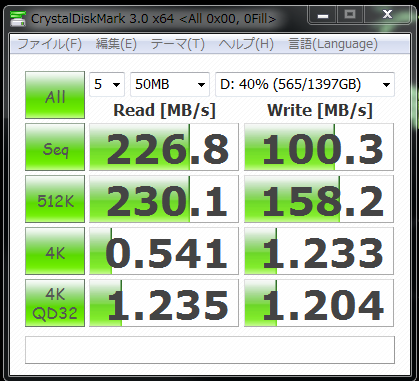Close the CrystalDiskMark window
Image resolution: width=419 pixels, height=381 pixels.
pyautogui.click(x=387, y=15)
